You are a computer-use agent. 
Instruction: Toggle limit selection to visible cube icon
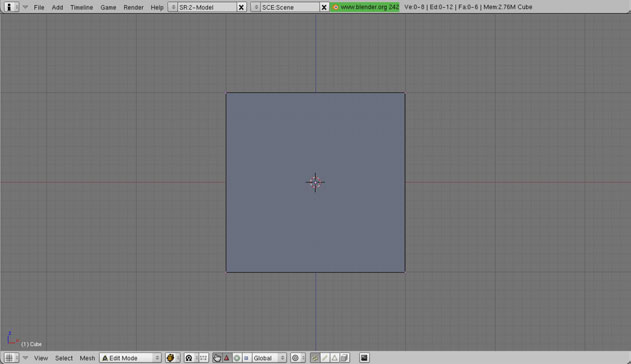click(344, 358)
